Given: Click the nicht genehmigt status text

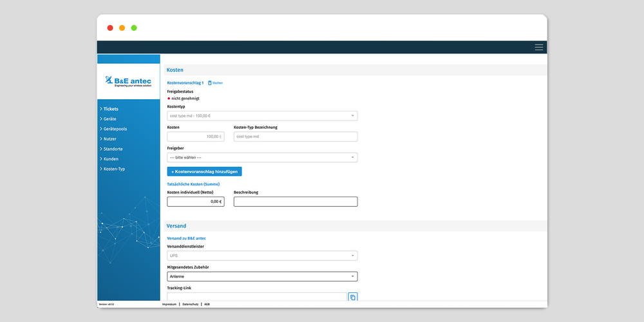Looking at the screenshot, I should (185, 99).
